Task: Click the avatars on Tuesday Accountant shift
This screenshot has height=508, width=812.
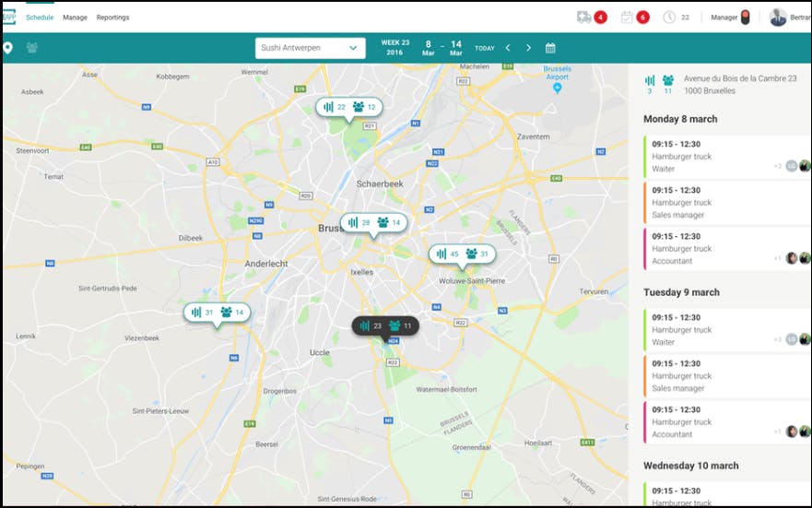Action: point(797,431)
